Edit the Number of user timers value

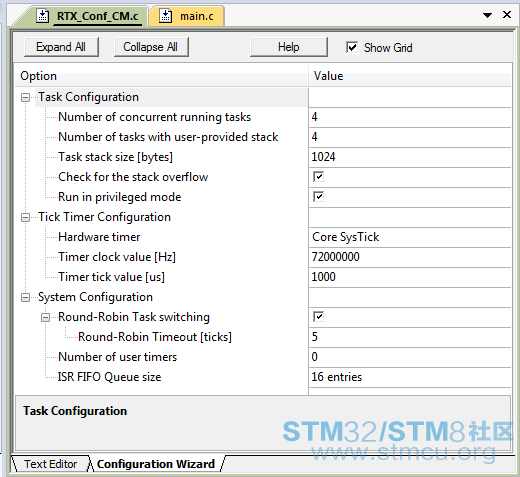410,357
